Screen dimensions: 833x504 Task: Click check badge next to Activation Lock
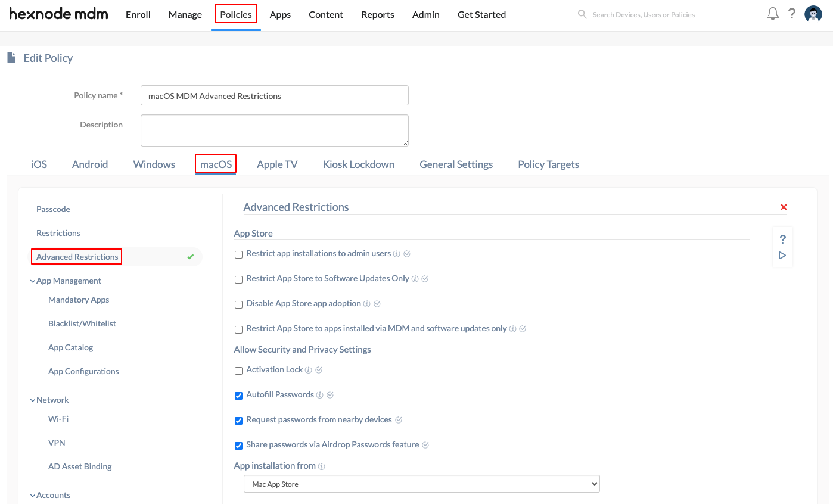[319, 370]
